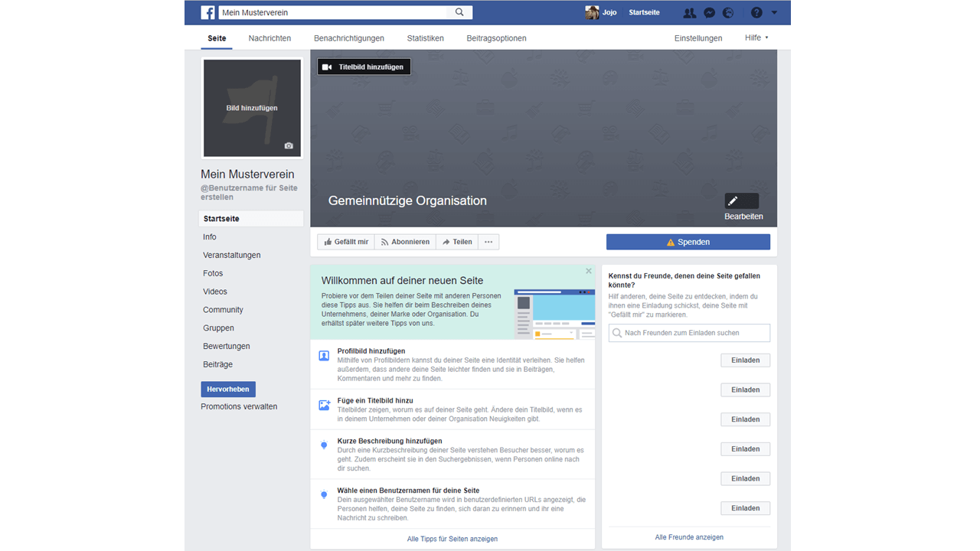
Task: Click Teilen button
Action: 457,242
